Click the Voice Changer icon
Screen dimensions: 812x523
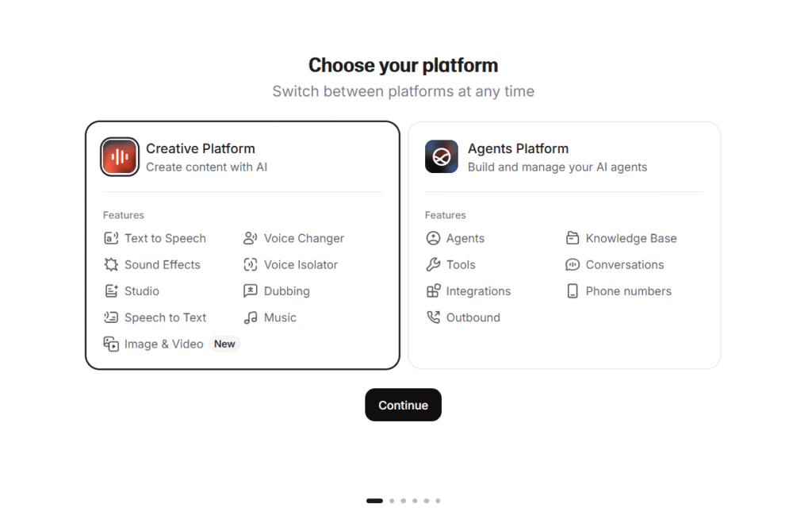tap(251, 238)
